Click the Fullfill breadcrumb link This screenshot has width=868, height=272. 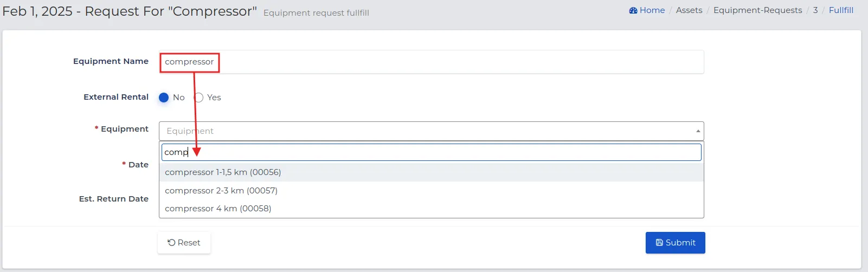pyautogui.click(x=841, y=10)
